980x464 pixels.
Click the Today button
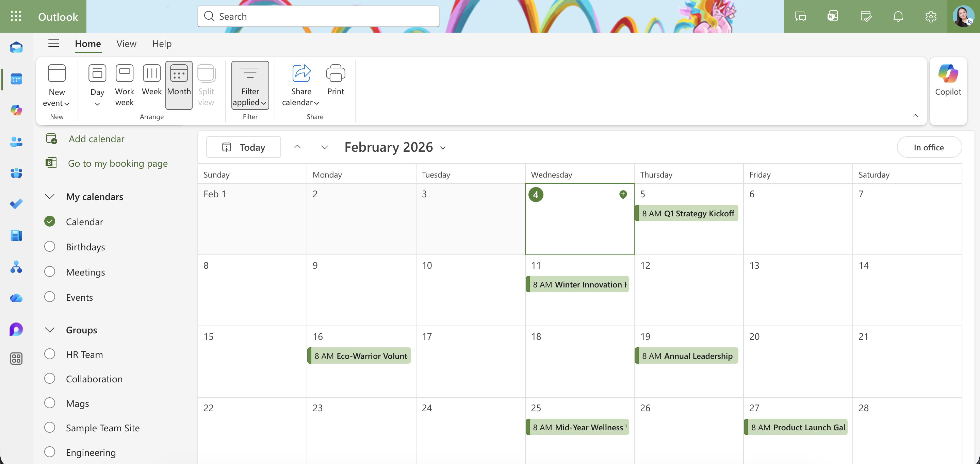pyautogui.click(x=243, y=147)
